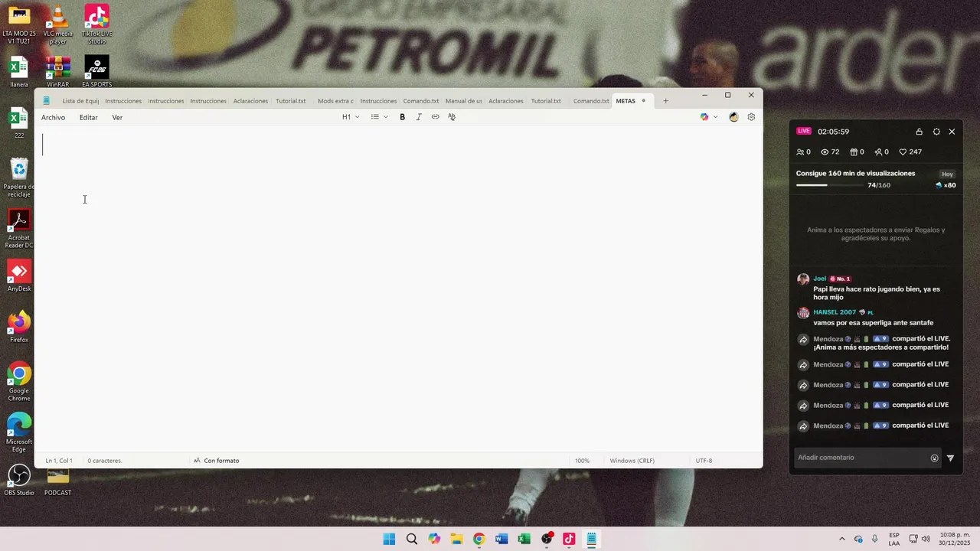The image size is (980, 551).
Task: Open WinRAR desktop shortcut
Action: tap(58, 71)
